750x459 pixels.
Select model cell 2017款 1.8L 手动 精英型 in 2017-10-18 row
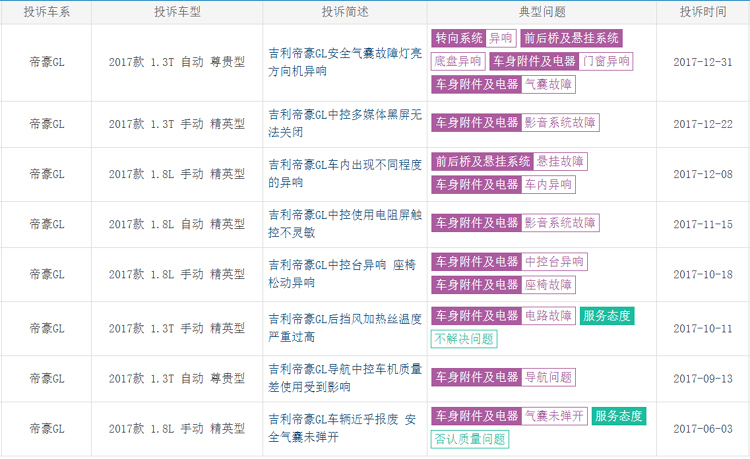point(177,274)
